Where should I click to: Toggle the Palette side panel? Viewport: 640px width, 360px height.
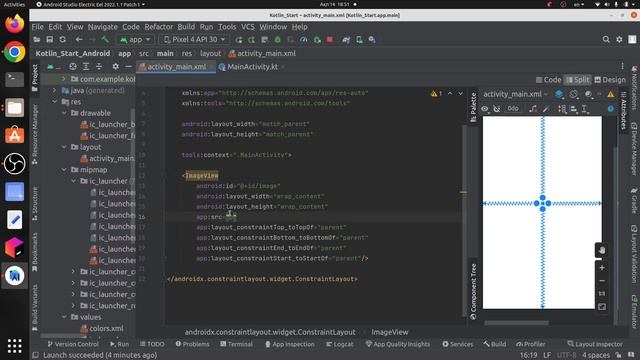473,107
